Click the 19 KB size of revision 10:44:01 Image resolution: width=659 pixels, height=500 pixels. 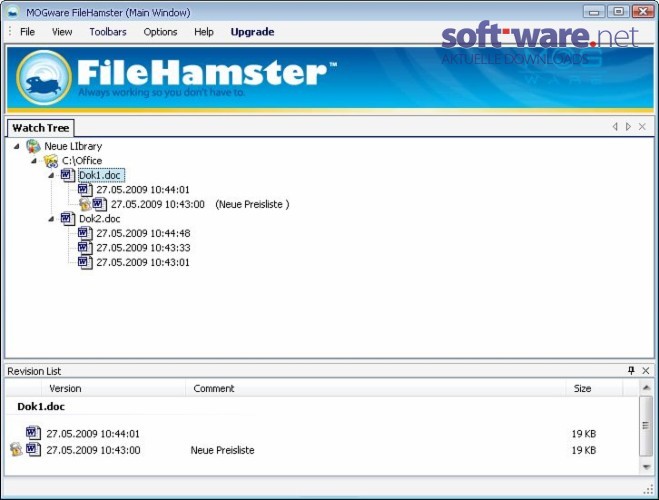click(x=584, y=433)
